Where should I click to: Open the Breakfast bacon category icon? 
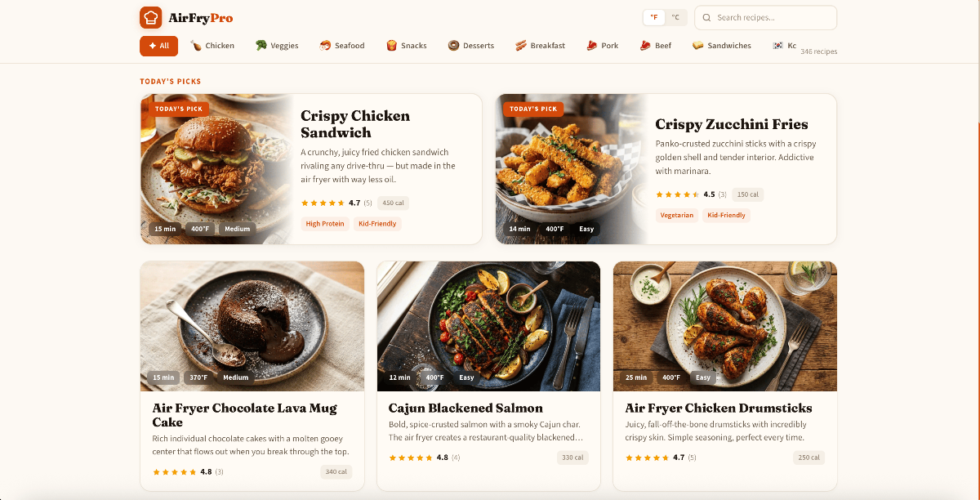pos(521,46)
